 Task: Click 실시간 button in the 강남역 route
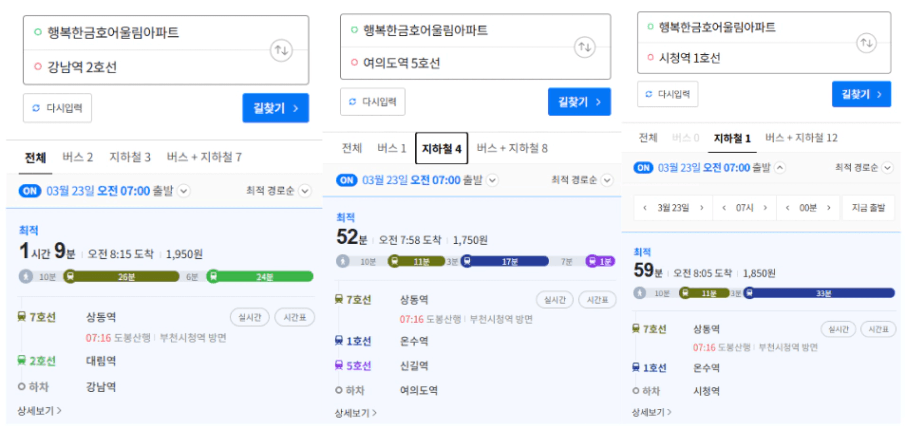click(x=249, y=317)
